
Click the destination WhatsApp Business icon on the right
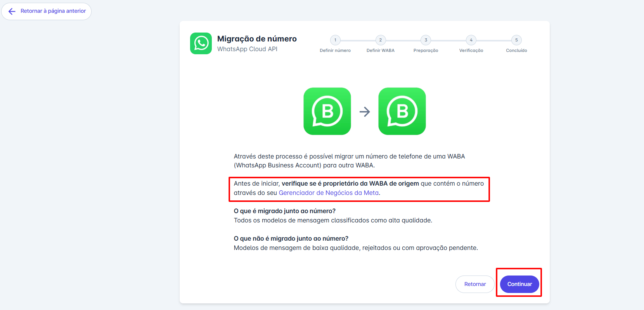pos(402,111)
